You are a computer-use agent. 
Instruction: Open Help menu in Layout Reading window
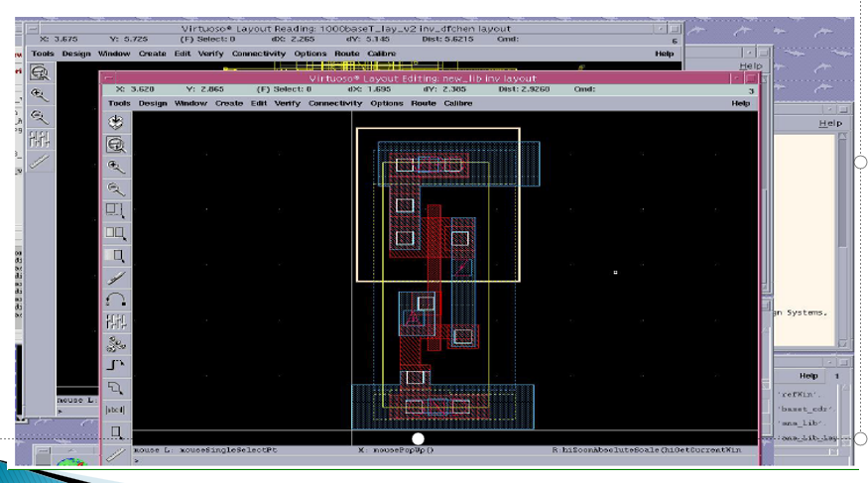[665, 54]
